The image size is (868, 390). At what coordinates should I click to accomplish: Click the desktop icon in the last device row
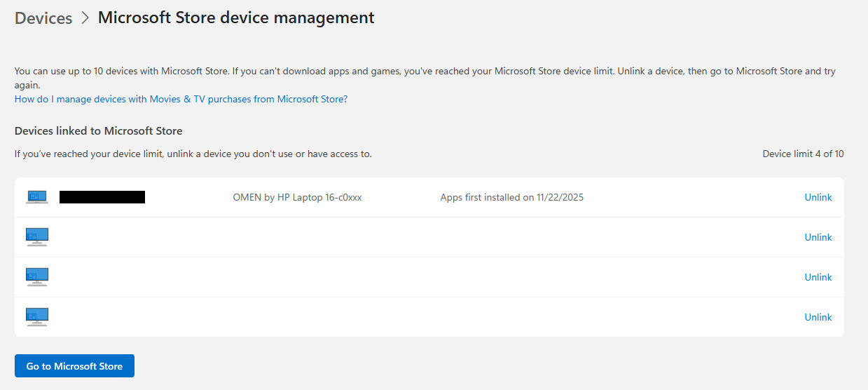[x=37, y=317]
